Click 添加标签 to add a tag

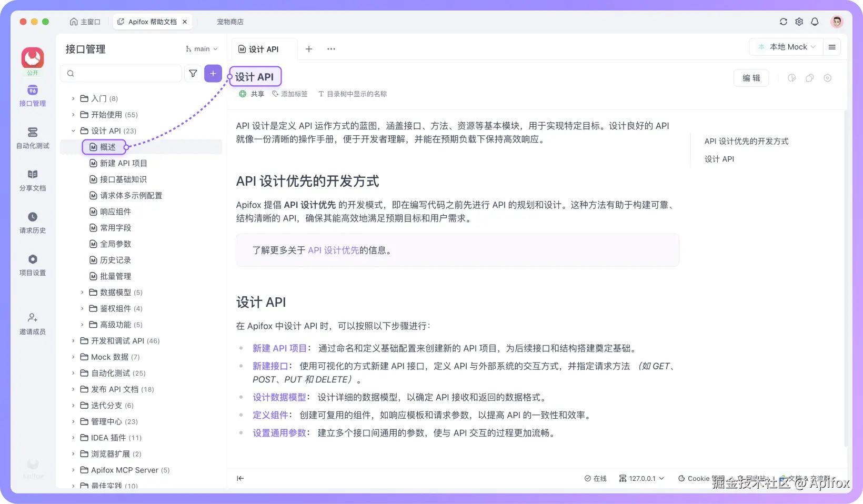(x=290, y=94)
